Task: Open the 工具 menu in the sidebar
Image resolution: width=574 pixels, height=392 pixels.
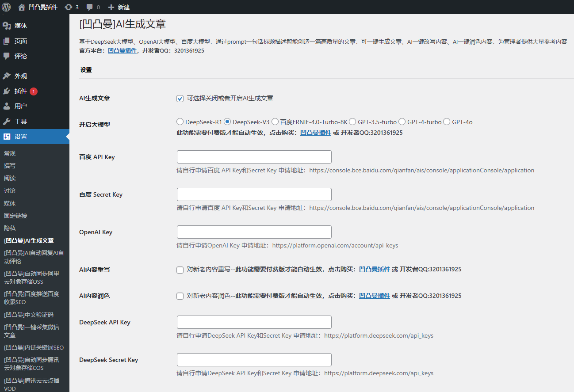Action: [34, 122]
